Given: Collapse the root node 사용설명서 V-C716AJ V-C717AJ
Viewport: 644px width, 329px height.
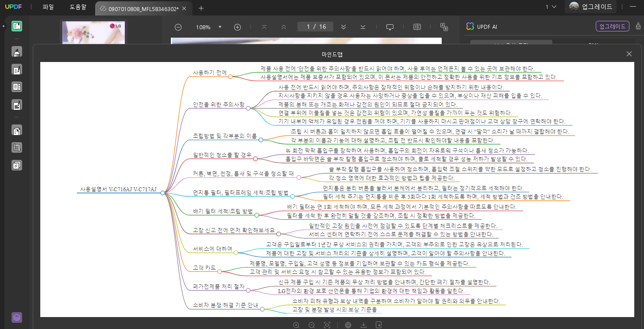Looking at the screenshot, I should coord(163,193).
